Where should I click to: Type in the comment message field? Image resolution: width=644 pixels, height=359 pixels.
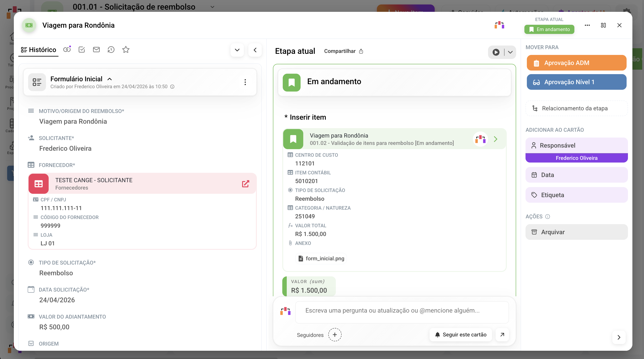402,312
